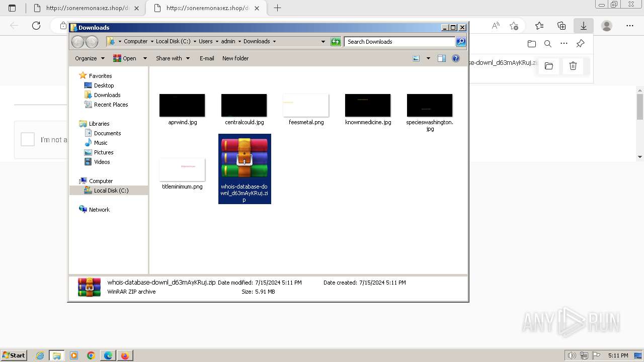Expand the Open button dropdown arrow

pos(145,58)
